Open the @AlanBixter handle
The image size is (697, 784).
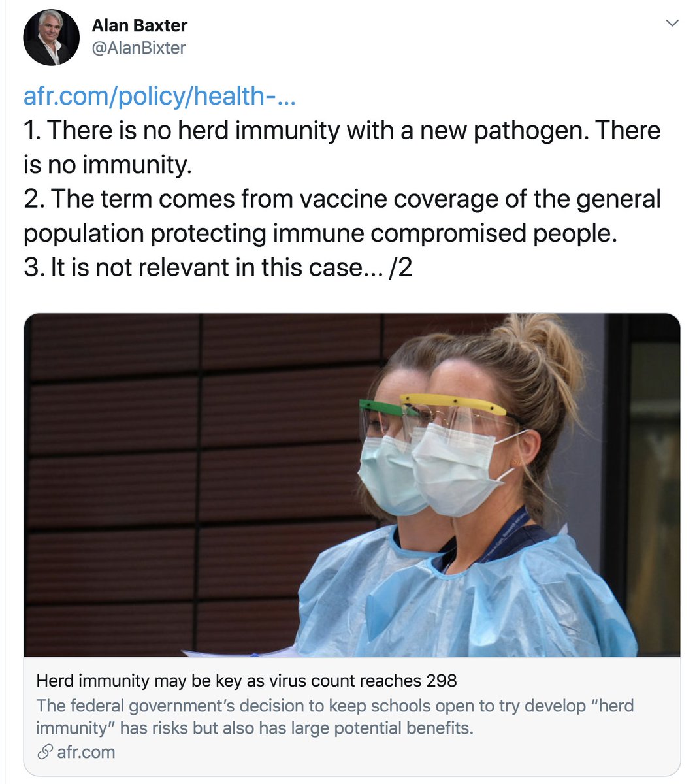138,48
